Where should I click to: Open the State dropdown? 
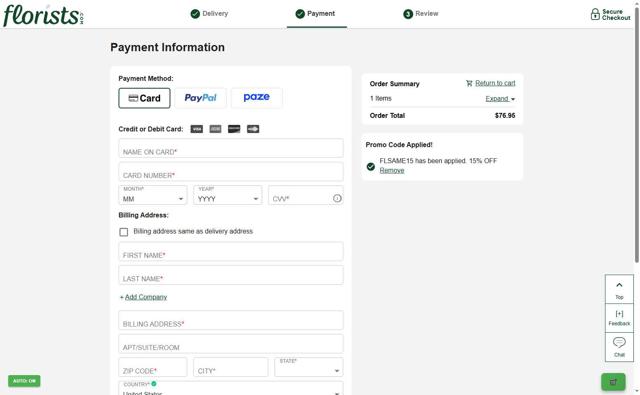309,367
